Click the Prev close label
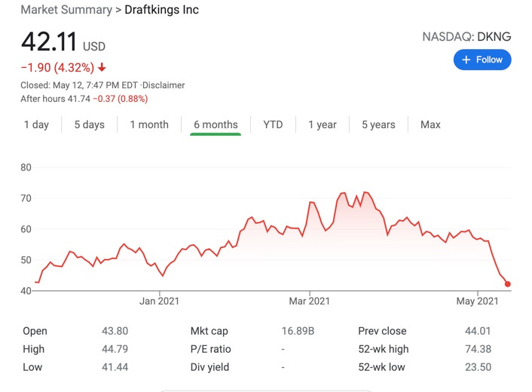The height and width of the screenshot is (392, 532). (382, 331)
